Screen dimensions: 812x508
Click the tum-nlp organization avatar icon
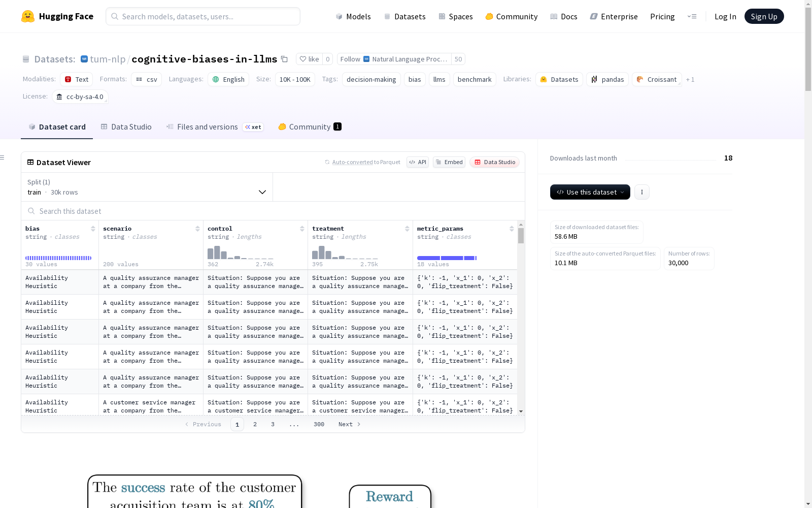click(x=84, y=59)
